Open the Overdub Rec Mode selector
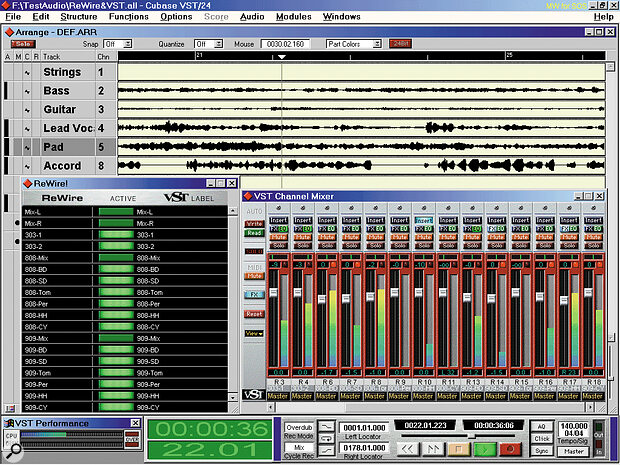Screen dimensions: 620x465 click(299, 427)
